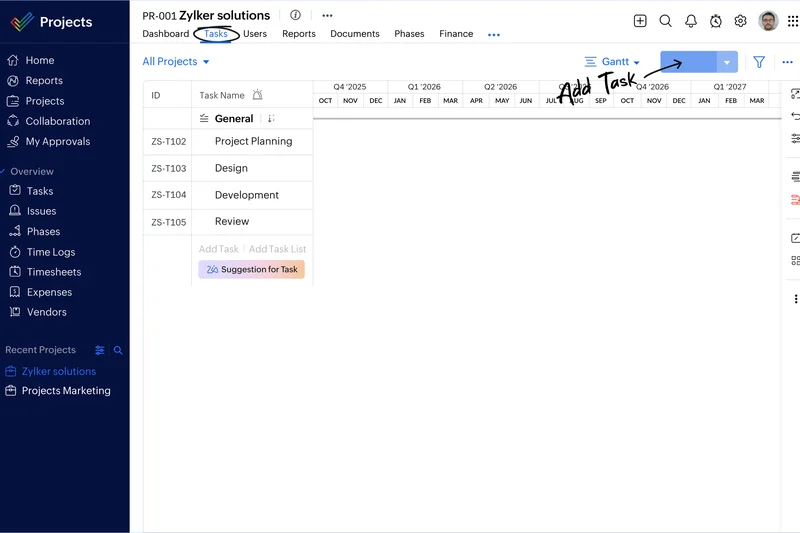
Task: Open the timer clock icon
Action: [x=716, y=21]
